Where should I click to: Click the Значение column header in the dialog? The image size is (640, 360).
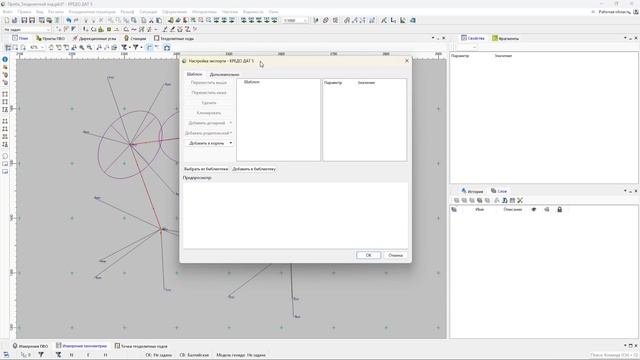click(x=366, y=82)
